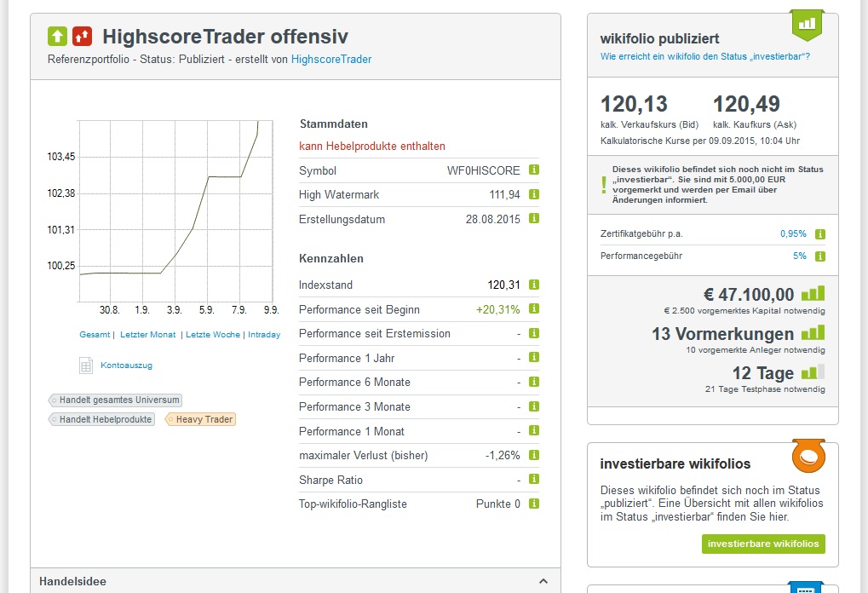
Task: Click the 111,94 High Watermark value
Action: [504, 195]
